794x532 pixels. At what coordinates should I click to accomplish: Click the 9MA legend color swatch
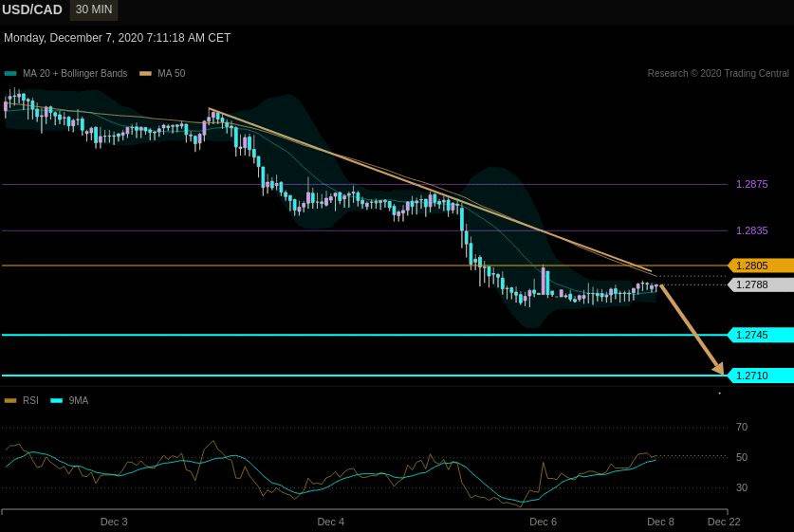click(57, 401)
